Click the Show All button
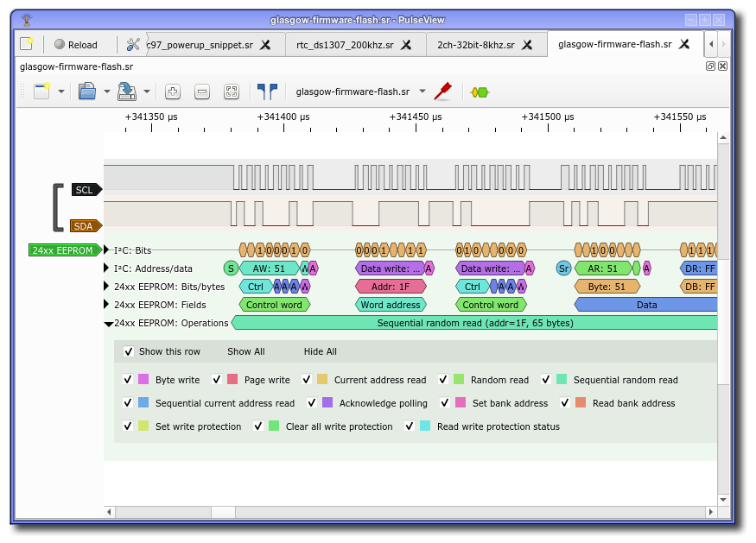The height and width of the screenshot is (543, 756). click(246, 351)
